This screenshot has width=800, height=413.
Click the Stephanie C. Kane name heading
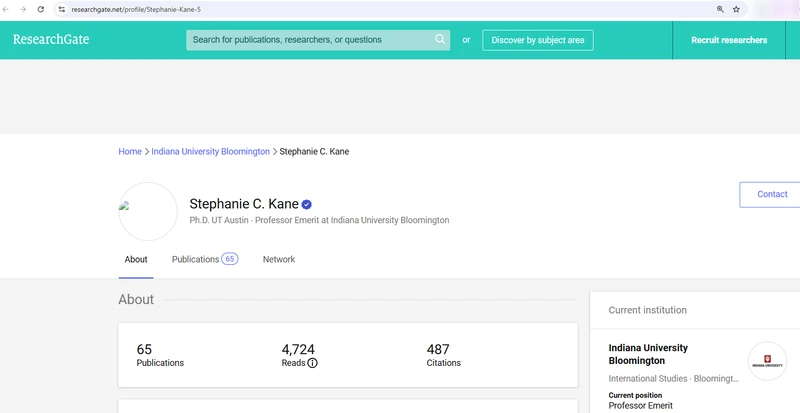(244, 204)
